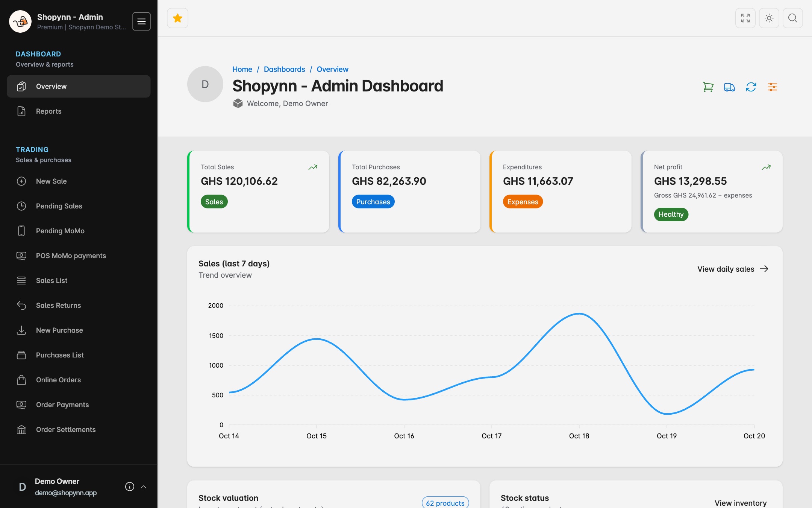812x508 pixels.
Task: Click the Oct 18 chart axis label
Action: 579,436
